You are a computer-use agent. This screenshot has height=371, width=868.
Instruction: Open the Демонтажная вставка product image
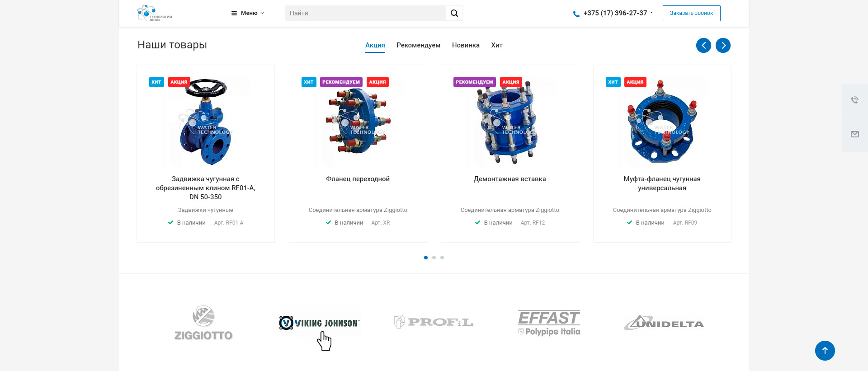[x=509, y=121]
